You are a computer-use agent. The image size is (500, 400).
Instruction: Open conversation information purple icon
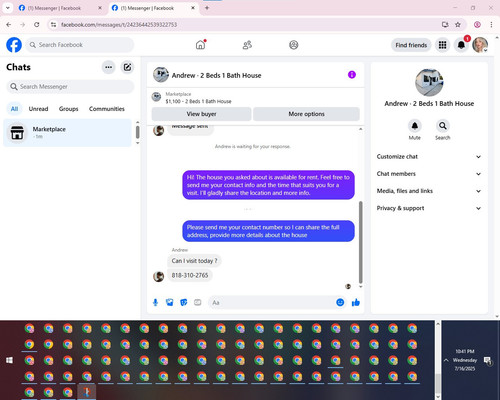tap(352, 75)
